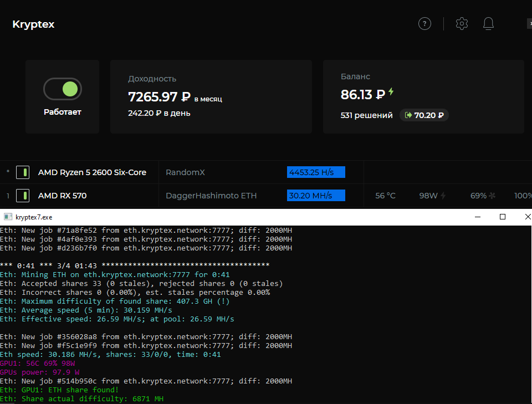Screen dimensions: 532x404
Task: Click the Kryptex logo
Action: pyautogui.click(x=33, y=24)
